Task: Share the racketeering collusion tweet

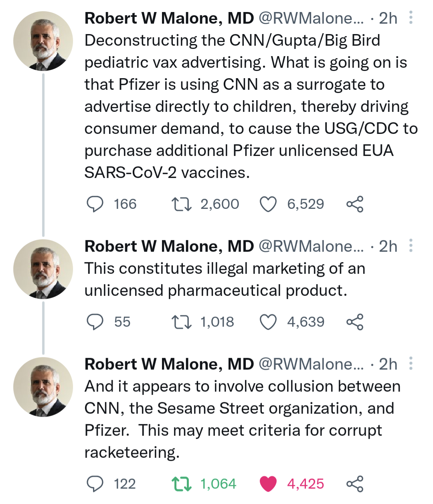Action: pyautogui.click(x=355, y=484)
